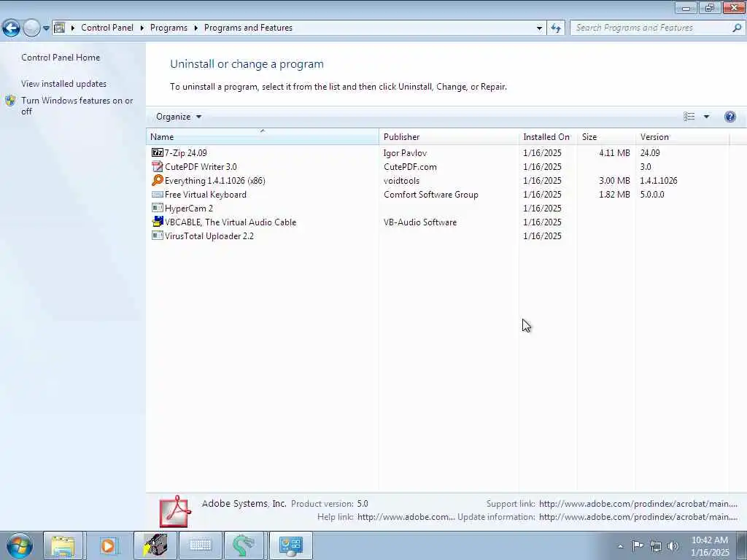
Task: Click the 5.0.0.0 version cell
Action: coord(652,194)
